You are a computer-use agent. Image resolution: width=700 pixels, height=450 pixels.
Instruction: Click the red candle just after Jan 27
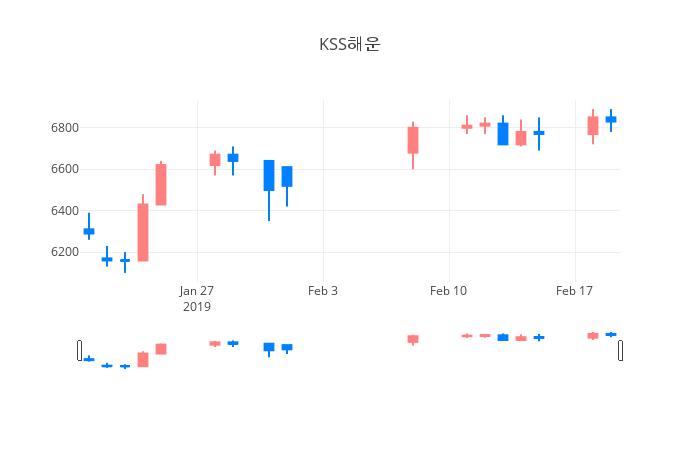click(215, 160)
